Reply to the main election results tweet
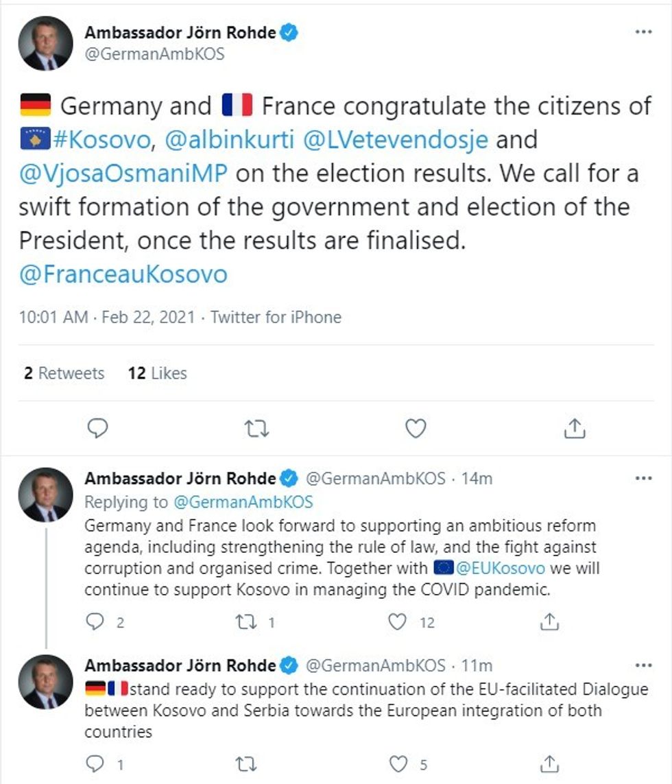This screenshot has height=784, width=672. pos(99,428)
